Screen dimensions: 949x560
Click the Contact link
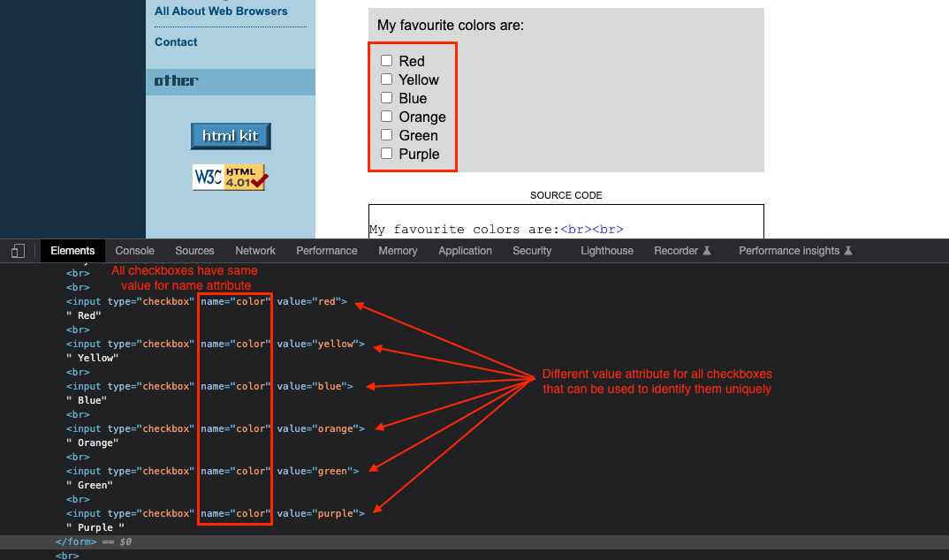(176, 42)
